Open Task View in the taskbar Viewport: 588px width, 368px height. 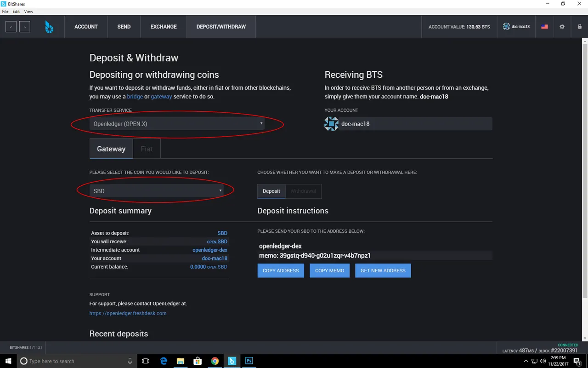point(146,361)
